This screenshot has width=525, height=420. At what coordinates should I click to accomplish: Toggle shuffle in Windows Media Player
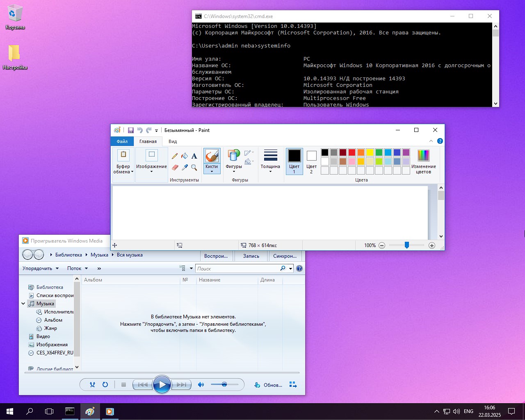coord(92,385)
